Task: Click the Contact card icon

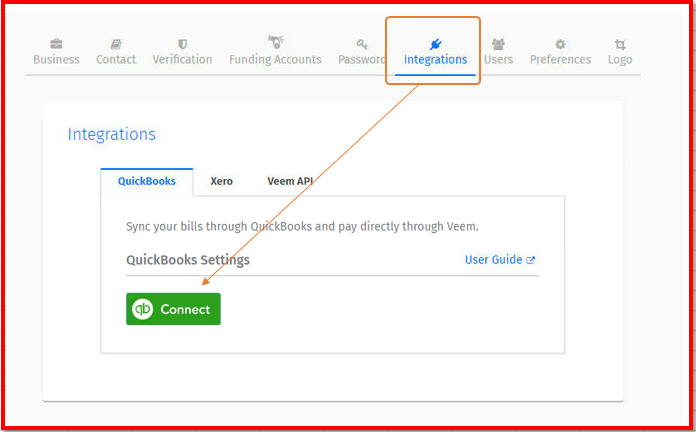Action: pos(116,44)
